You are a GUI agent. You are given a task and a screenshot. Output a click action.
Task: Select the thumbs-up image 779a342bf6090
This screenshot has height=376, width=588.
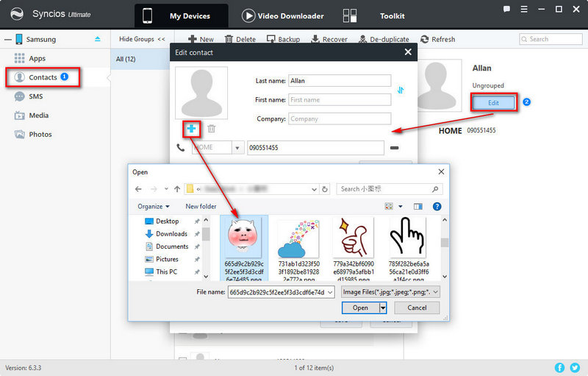[354, 248]
